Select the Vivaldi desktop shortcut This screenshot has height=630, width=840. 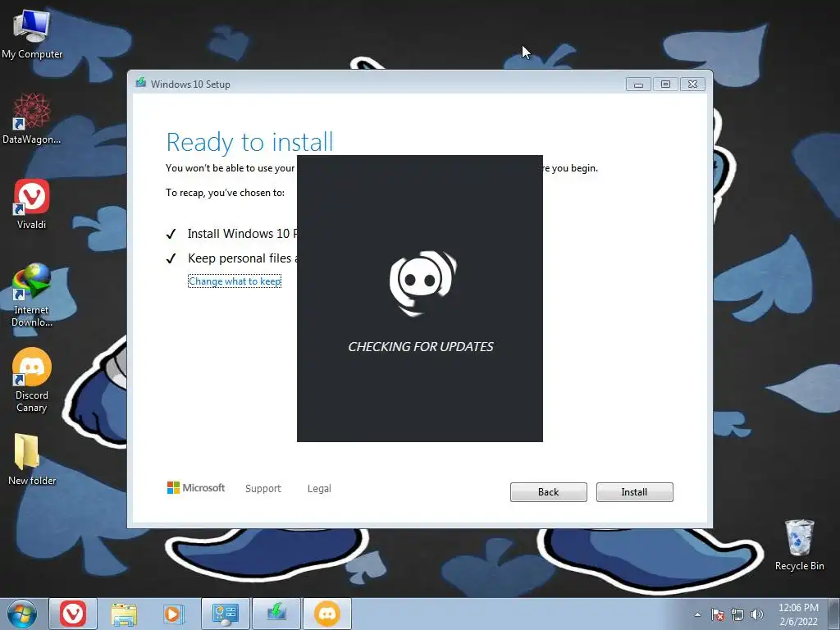(x=32, y=204)
